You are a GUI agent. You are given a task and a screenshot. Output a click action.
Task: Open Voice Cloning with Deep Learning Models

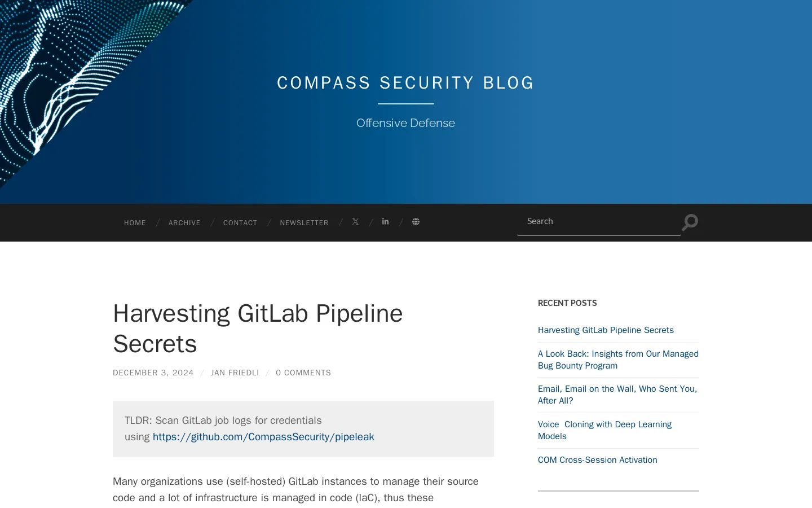pos(604,430)
